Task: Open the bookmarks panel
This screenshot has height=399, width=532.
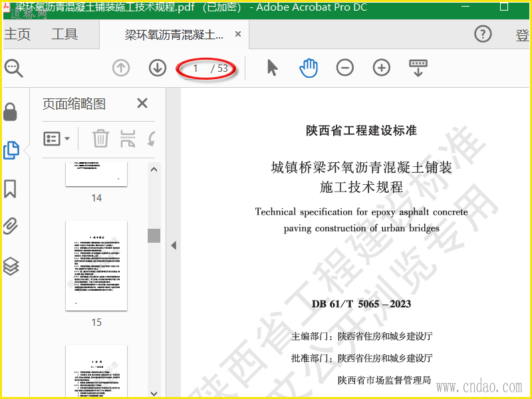Action: click(x=10, y=189)
